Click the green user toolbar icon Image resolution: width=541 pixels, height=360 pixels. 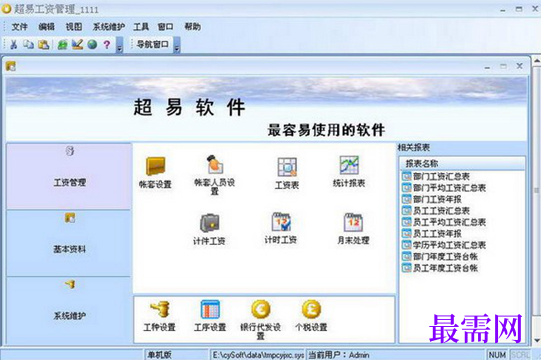pos(62,45)
